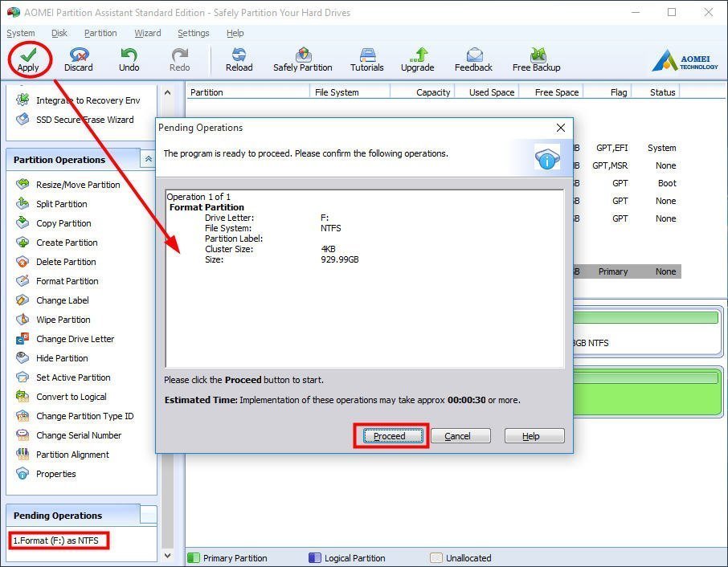
Task: Close the Pending Operations dialog
Action: point(561,128)
